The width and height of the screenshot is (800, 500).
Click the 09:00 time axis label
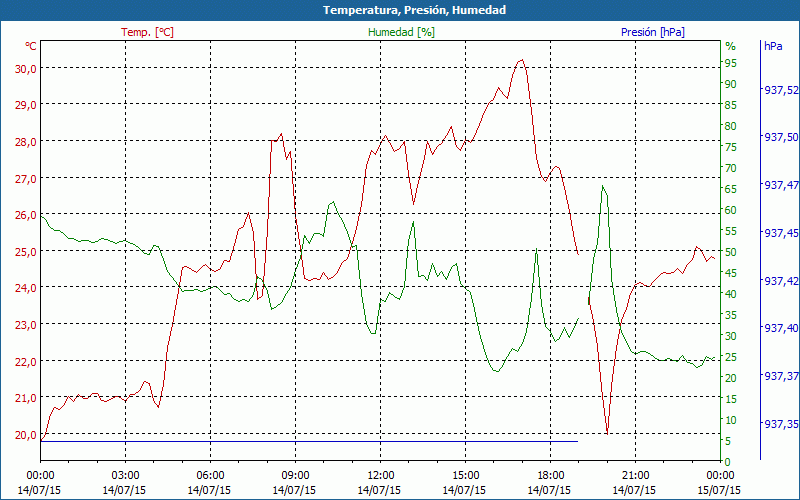[x=295, y=476]
